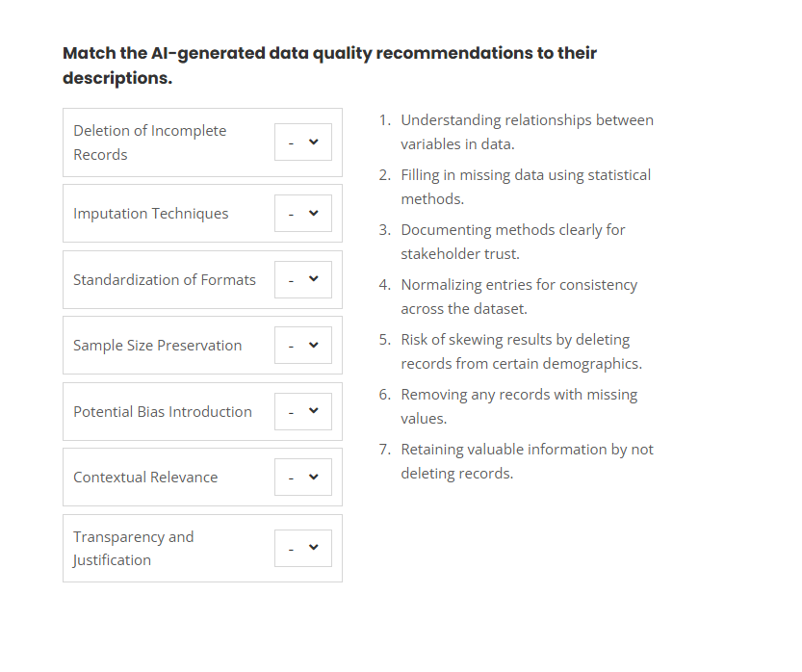Select description 7 about retaining valuable information
This screenshot has width=802, height=672.
528,460
